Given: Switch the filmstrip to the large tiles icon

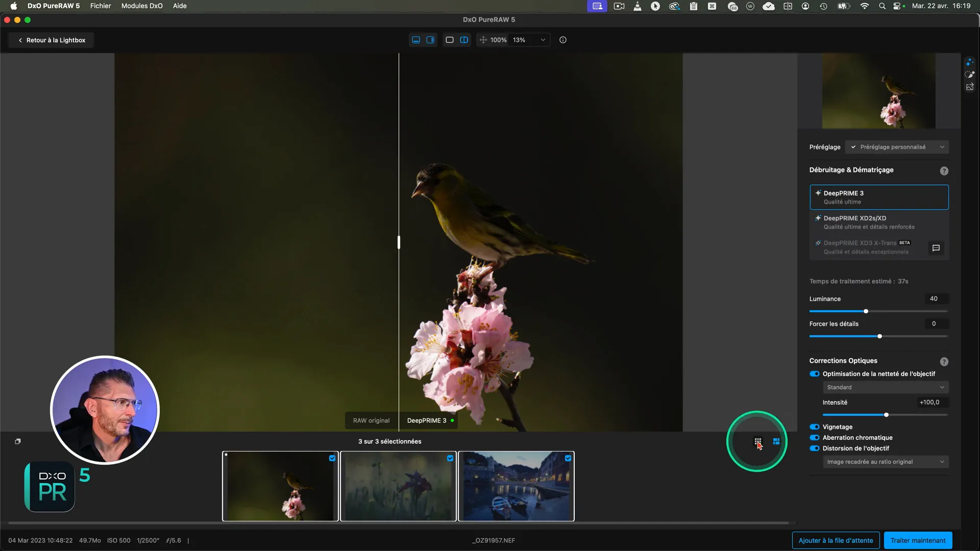Looking at the screenshot, I should point(776,441).
